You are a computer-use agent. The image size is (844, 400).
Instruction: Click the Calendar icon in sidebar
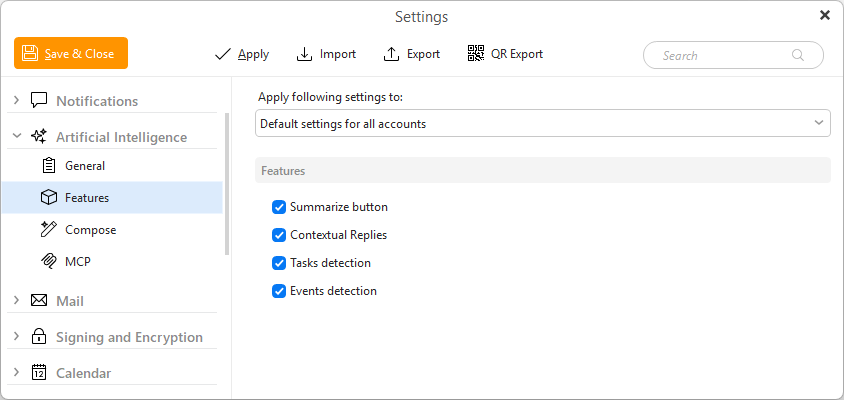coord(39,373)
